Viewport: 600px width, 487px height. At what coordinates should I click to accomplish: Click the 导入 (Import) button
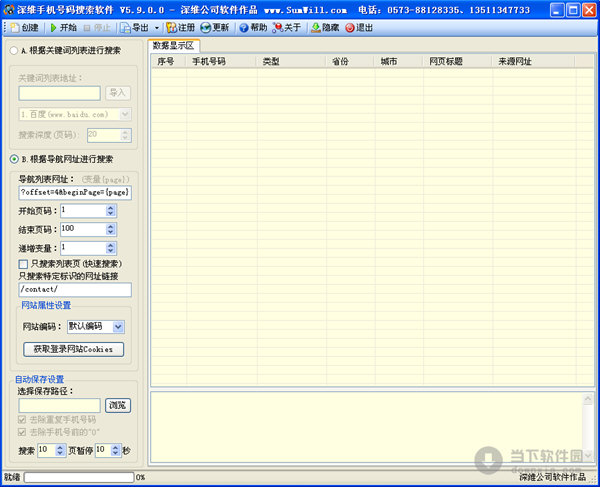point(118,93)
